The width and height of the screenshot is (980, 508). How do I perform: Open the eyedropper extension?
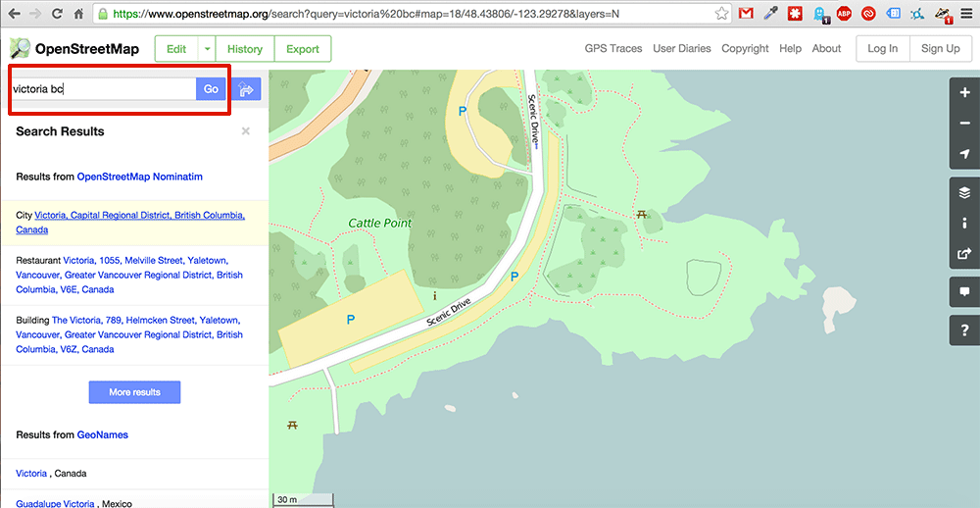[x=770, y=13]
